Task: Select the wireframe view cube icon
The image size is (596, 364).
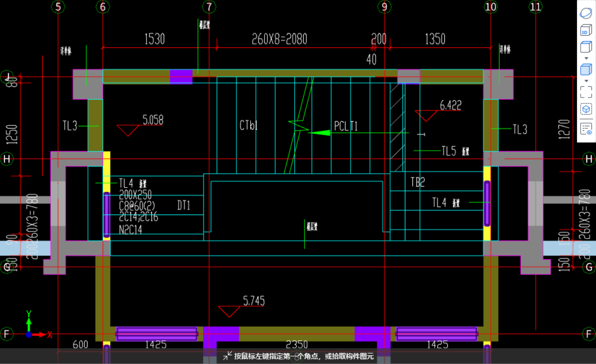Action: pyautogui.click(x=586, y=47)
